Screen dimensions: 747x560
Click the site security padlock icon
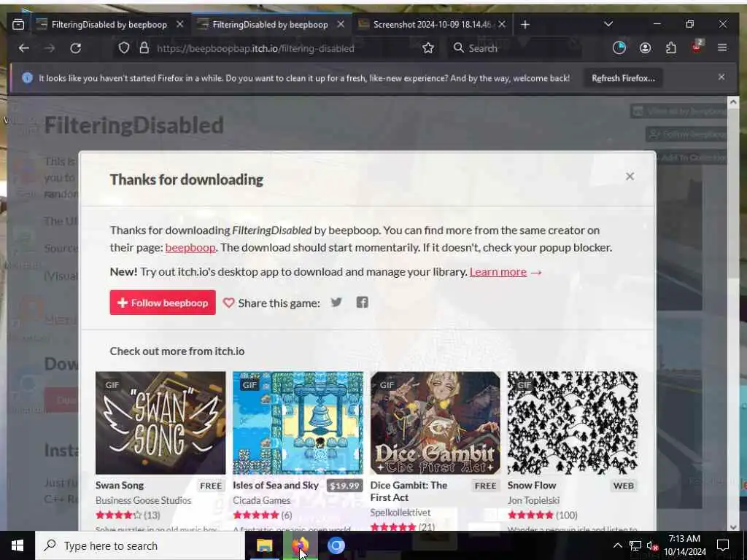[x=144, y=48]
